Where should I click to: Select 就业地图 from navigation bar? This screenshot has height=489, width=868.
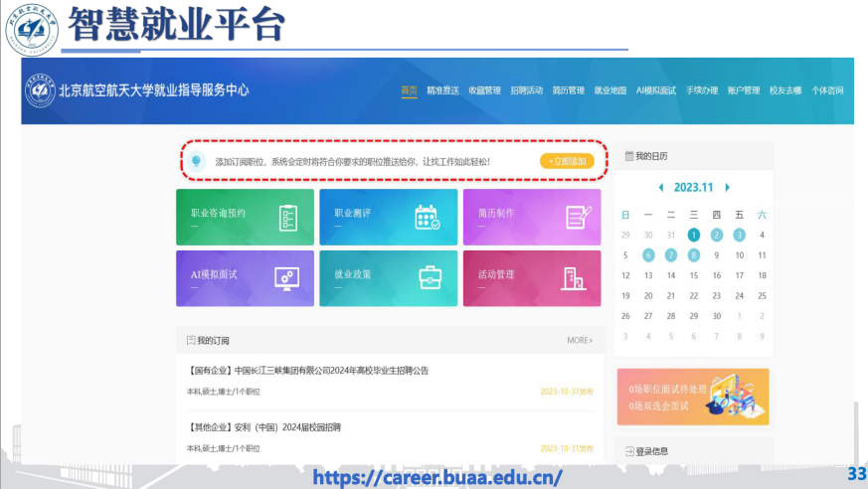coord(609,90)
